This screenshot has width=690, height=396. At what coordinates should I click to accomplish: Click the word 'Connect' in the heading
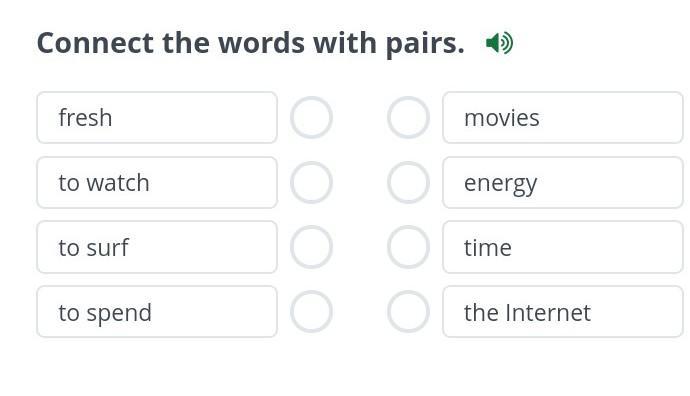tap(95, 43)
